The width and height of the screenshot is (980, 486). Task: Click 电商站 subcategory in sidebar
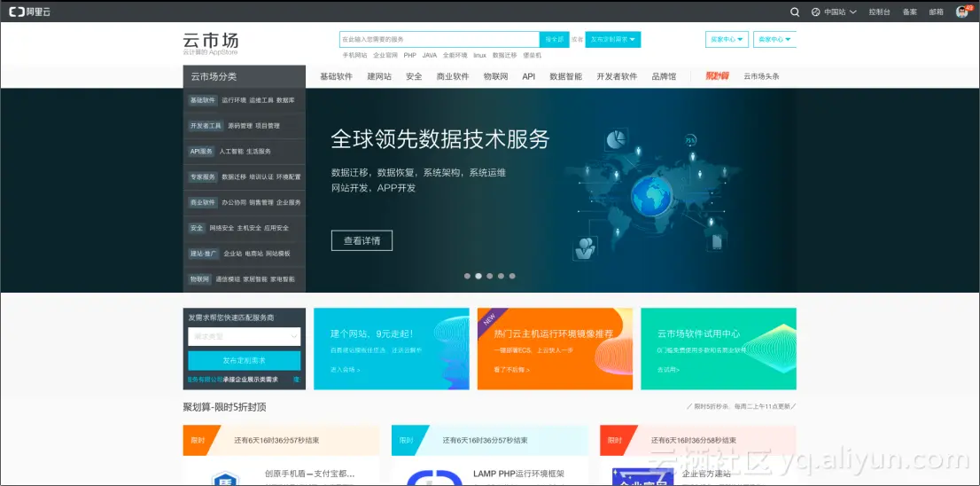[x=253, y=254]
